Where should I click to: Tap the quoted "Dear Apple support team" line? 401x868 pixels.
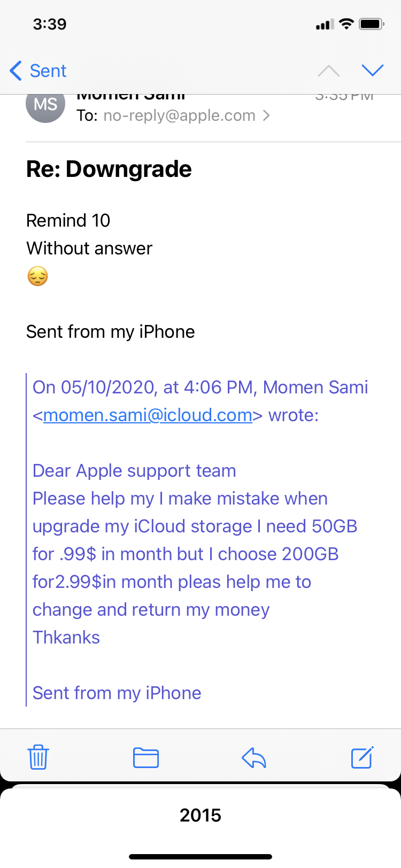[x=134, y=471]
